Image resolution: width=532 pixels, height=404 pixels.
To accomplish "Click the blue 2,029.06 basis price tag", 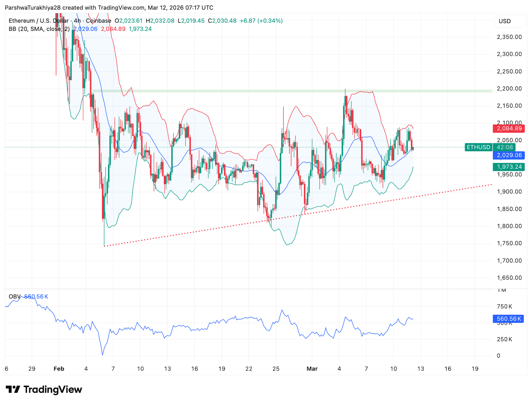I will click(509, 155).
